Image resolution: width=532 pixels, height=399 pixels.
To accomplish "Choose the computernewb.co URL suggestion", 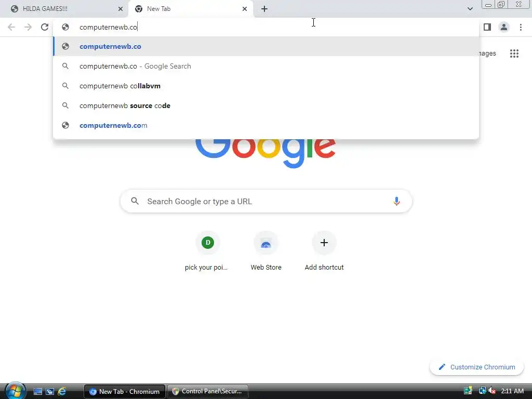I will point(266,46).
